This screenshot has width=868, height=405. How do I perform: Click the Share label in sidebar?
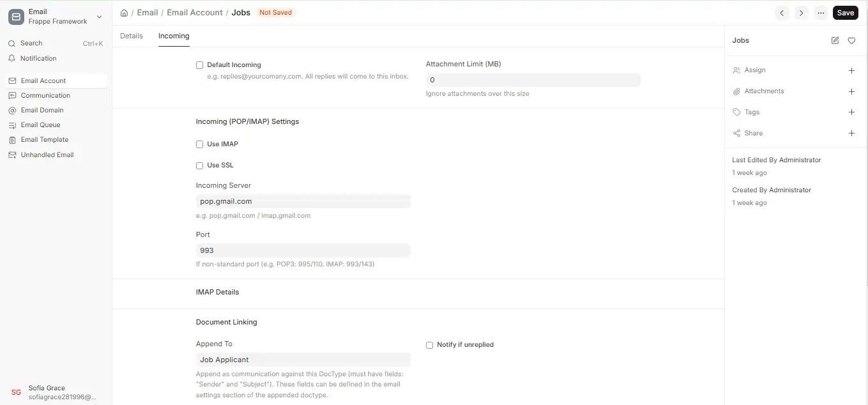coord(754,134)
